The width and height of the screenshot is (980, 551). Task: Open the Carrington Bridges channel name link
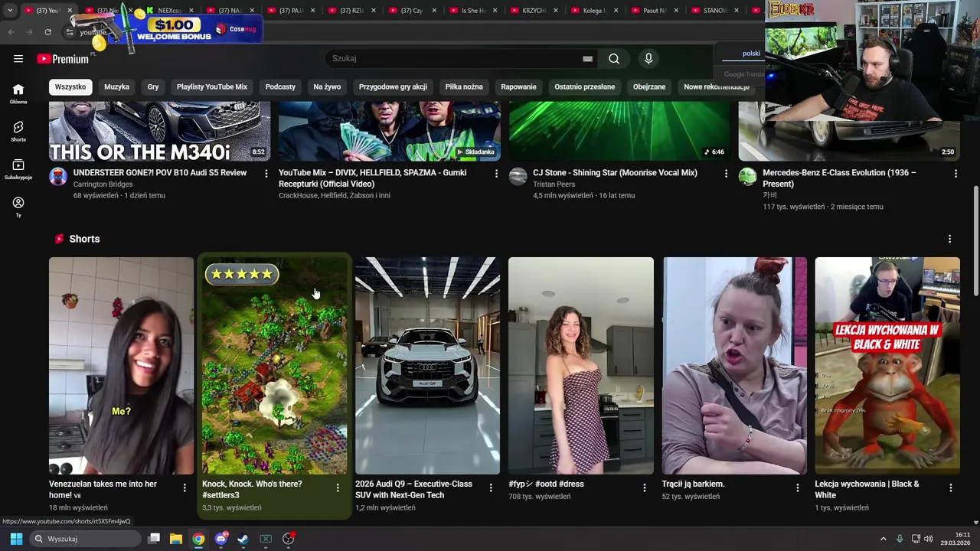click(x=103, y=184)
